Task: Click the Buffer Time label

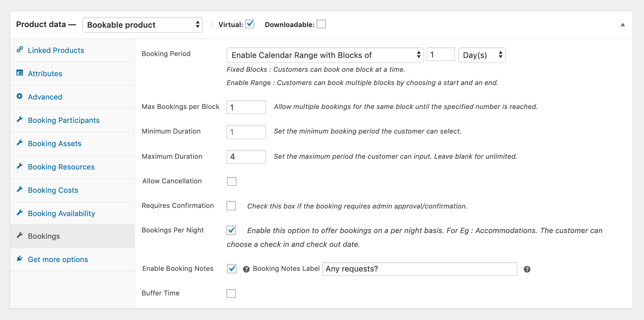Action: click(x=161, y=293)
